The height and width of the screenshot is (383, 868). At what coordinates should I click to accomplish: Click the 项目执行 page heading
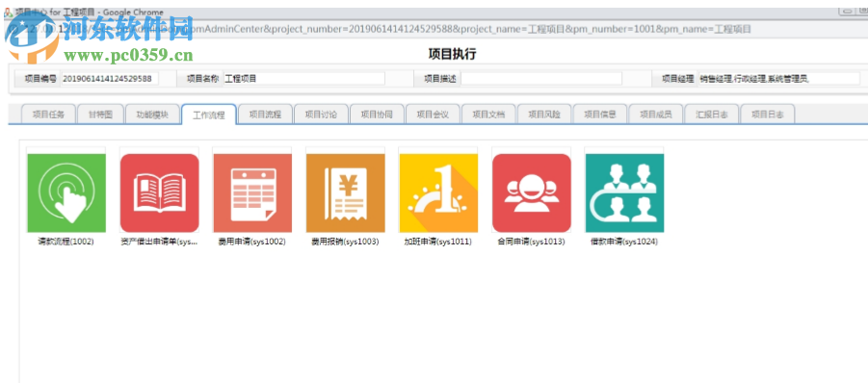pos(452,54)
